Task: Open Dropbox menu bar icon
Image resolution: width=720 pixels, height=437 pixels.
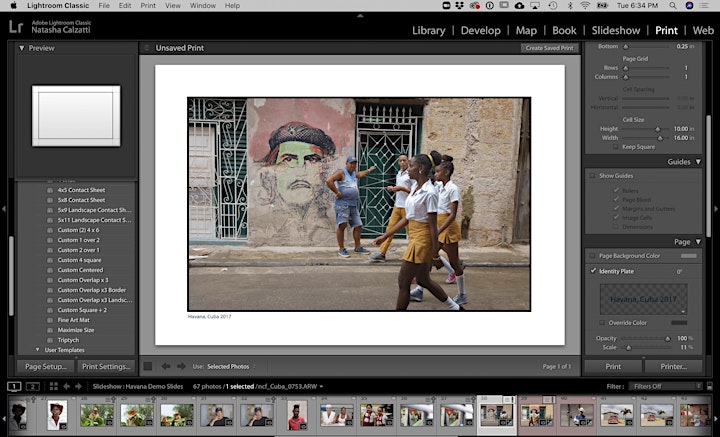Action: (460, 6)
